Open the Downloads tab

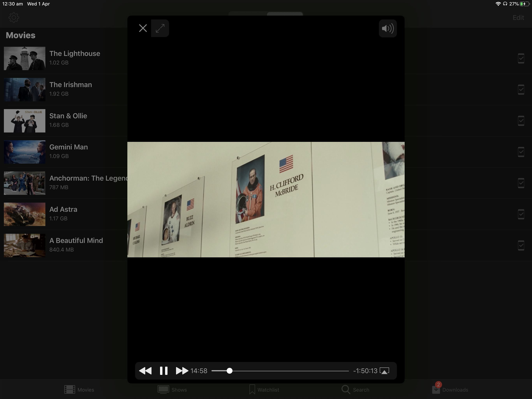point(450,390)
